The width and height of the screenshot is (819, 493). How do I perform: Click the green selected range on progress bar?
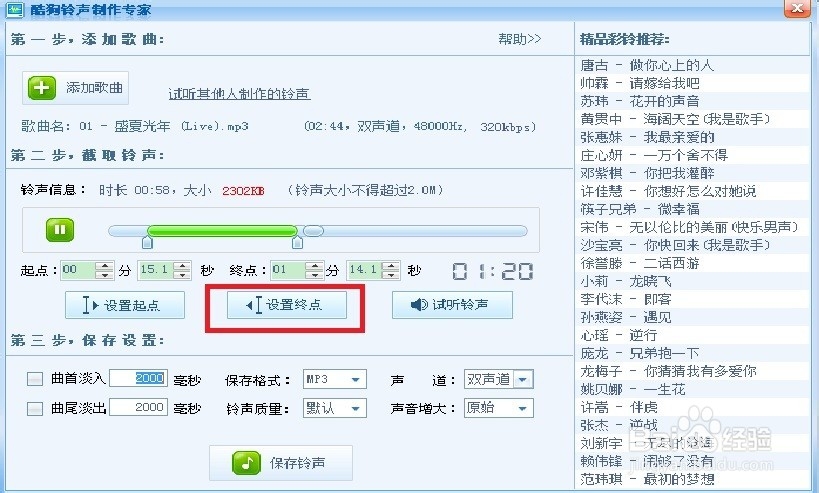223,230
